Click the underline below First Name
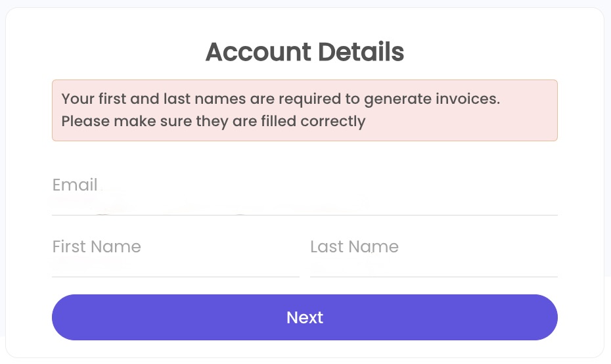This screenshot has height=364, width=611. 175,277
